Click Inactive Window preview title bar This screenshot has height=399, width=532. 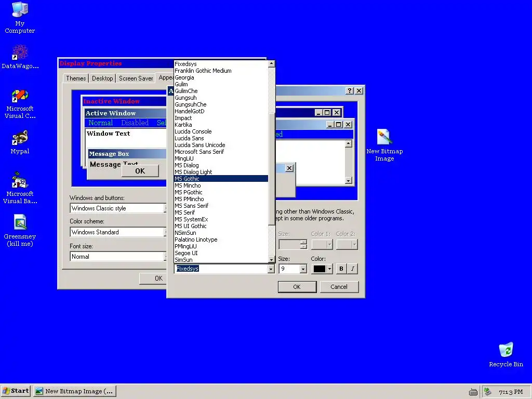pyautogui.click(x=124, y=101)
